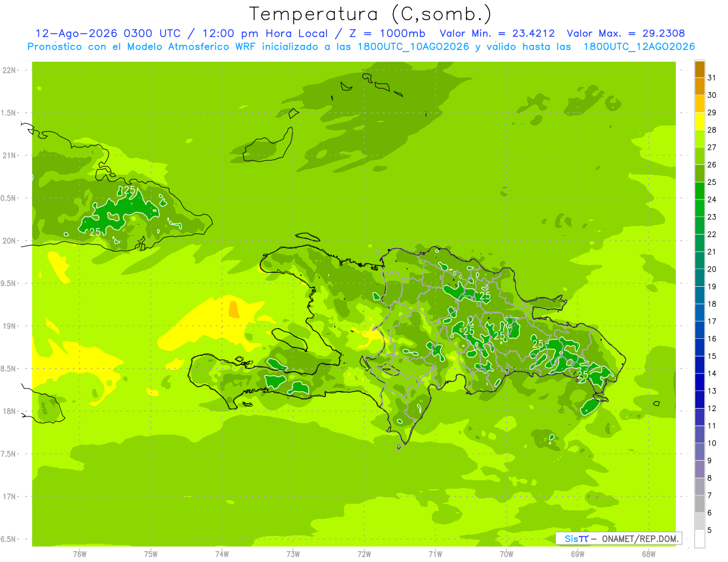
Task: Click the "68W" longitude axis label
Action: (649, 554)
